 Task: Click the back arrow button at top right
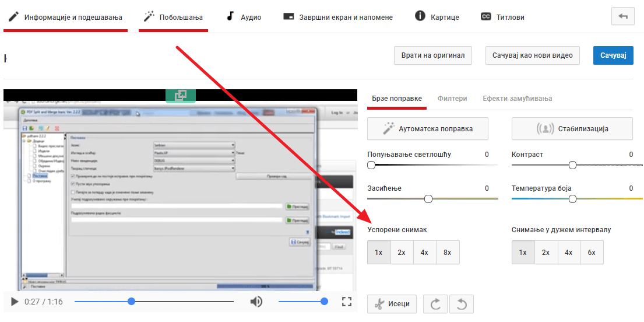622,16
